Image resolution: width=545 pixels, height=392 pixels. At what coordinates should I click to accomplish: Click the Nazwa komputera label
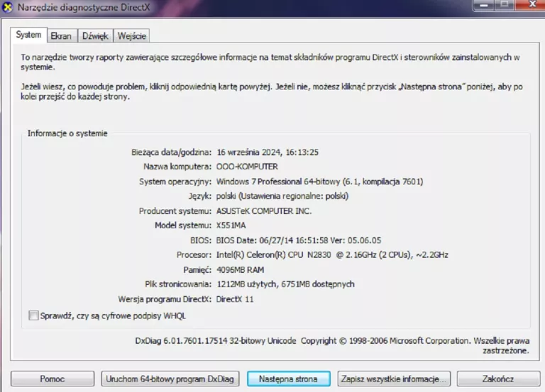[x=177, y=167]
